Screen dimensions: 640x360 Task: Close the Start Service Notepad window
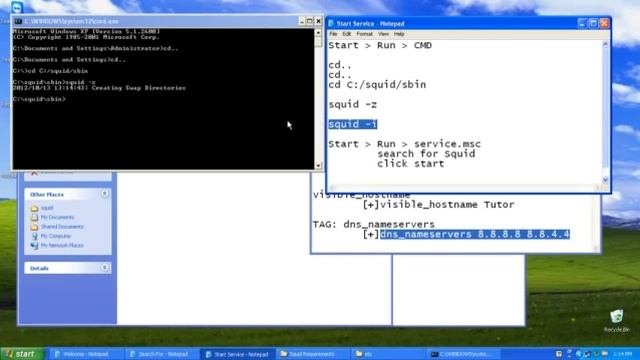coord(604,23)
